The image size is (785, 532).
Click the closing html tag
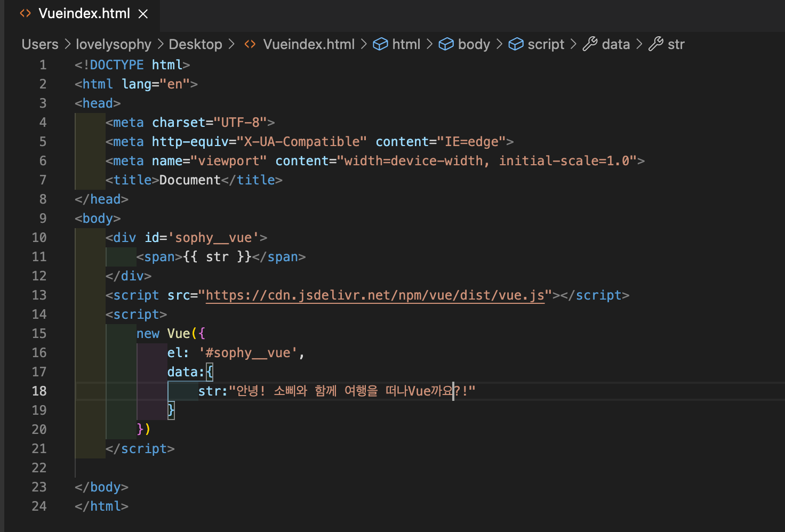click(101, 506)
